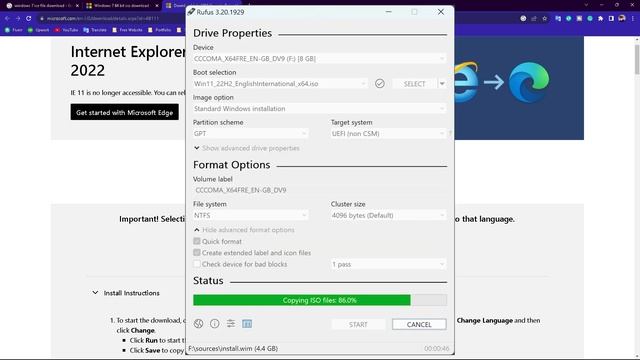Open the Cluster size dropdown
This screenshot has height=360, width=640.
[x=389, y=215]
